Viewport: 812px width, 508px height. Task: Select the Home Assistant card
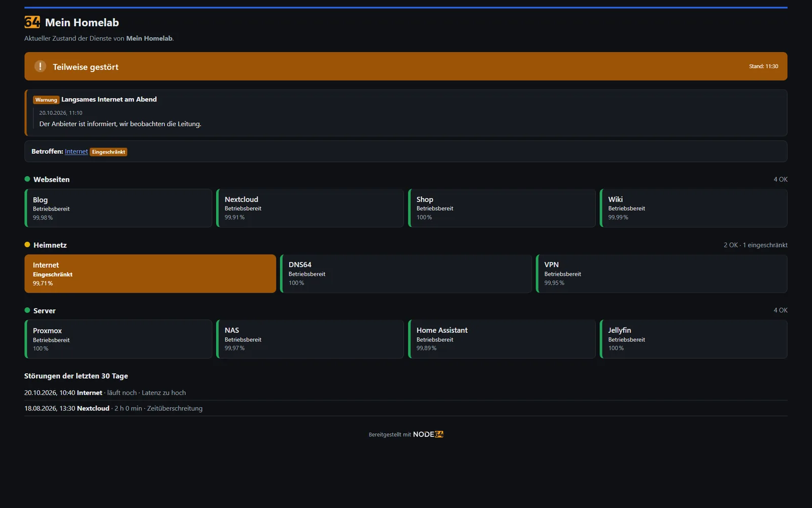502,339
